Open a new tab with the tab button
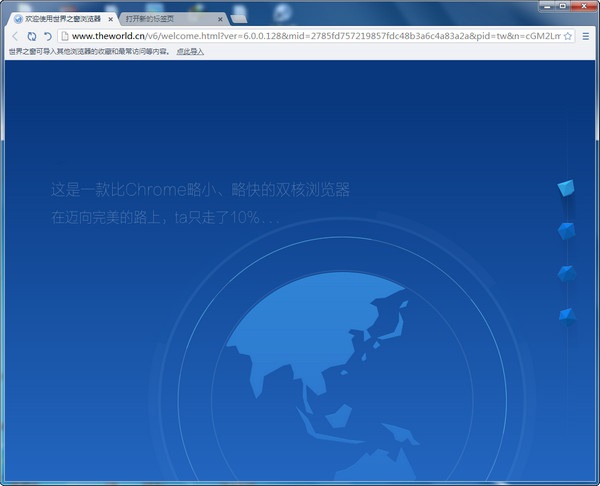Viewport: 600px width, 486px height. 239,19
